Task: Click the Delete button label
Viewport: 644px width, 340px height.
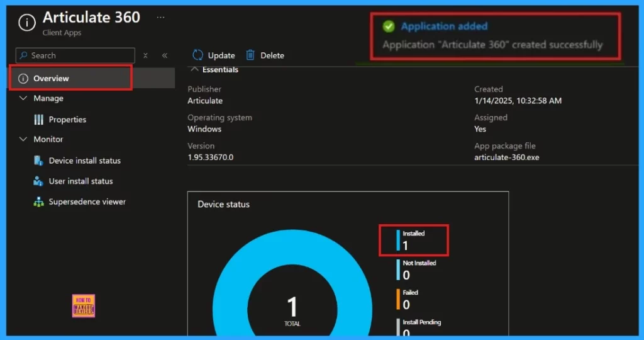Action: coord(272,55)
